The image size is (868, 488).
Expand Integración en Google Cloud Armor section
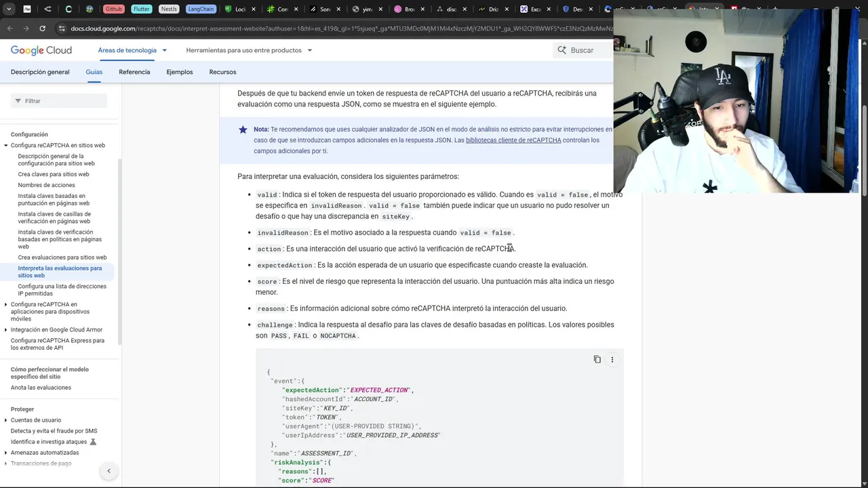tap(6, 330)
